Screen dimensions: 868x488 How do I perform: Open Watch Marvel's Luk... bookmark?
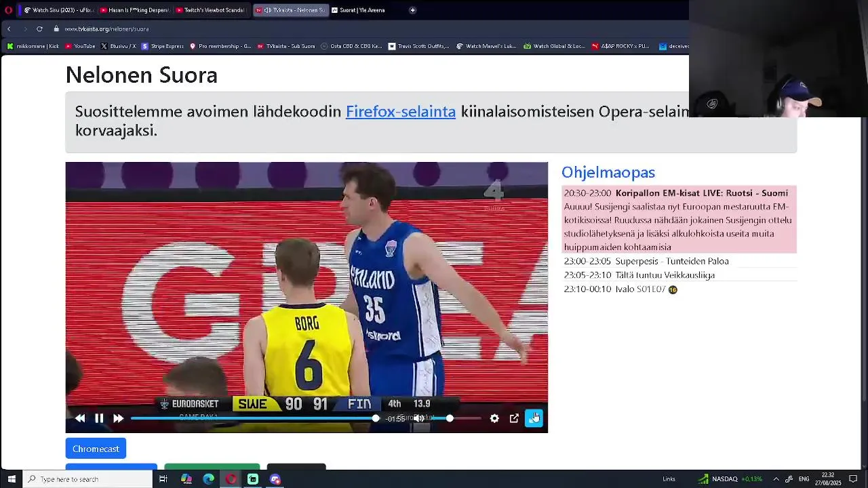pyautogui.click(x=486, y=46)
